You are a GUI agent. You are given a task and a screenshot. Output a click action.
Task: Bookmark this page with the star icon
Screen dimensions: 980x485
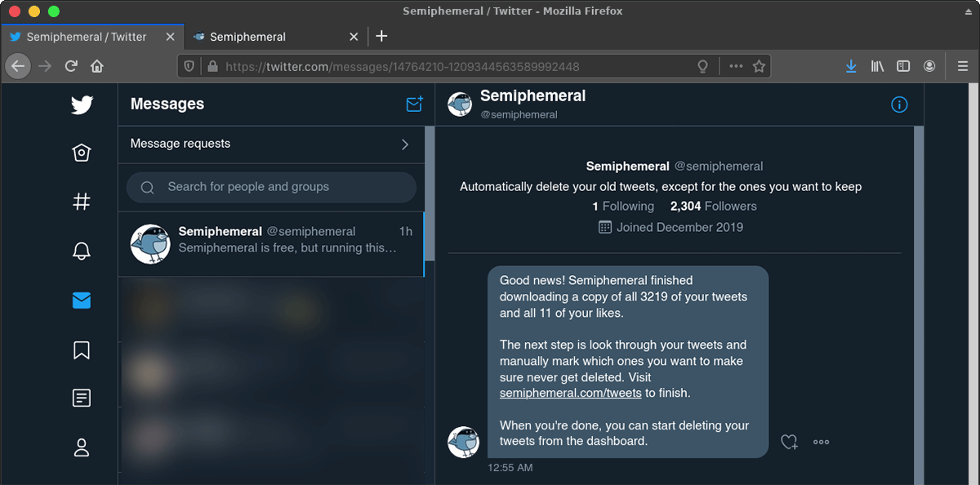759,66
